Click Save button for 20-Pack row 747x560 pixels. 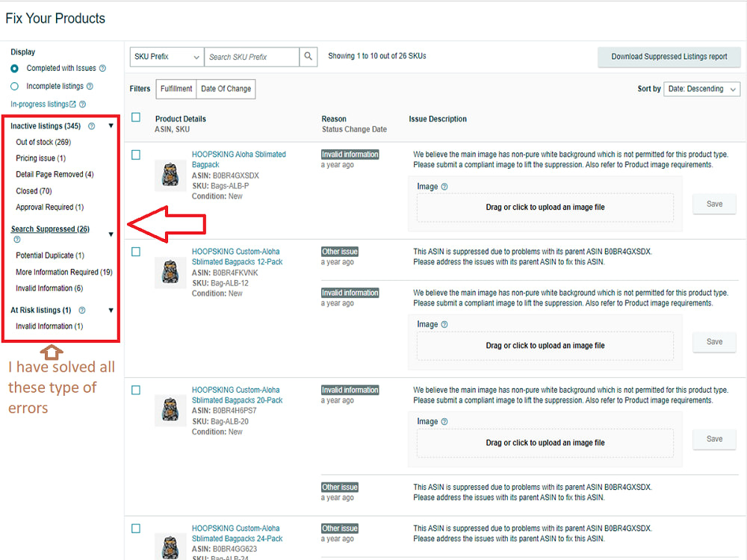click(714, 439)
